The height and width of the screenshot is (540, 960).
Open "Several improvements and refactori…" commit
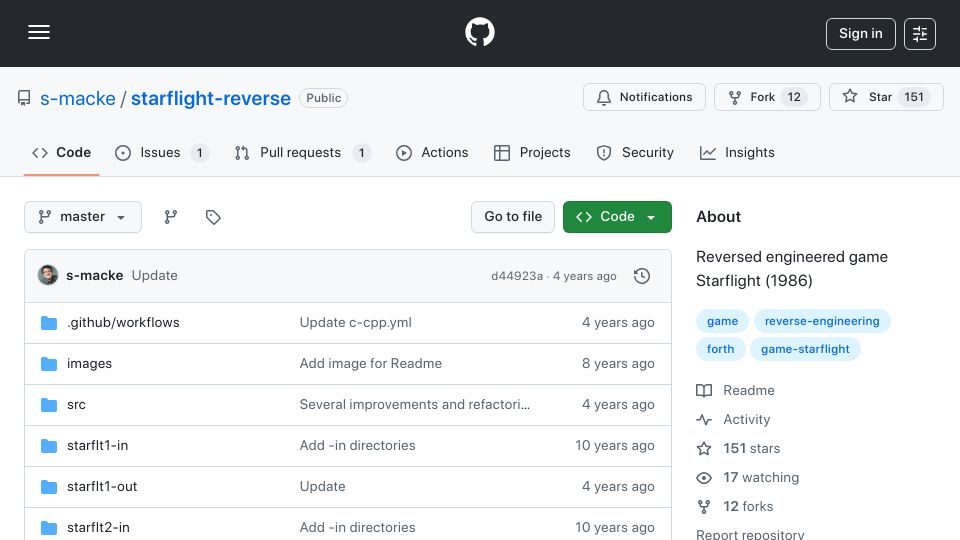point(414,405)
